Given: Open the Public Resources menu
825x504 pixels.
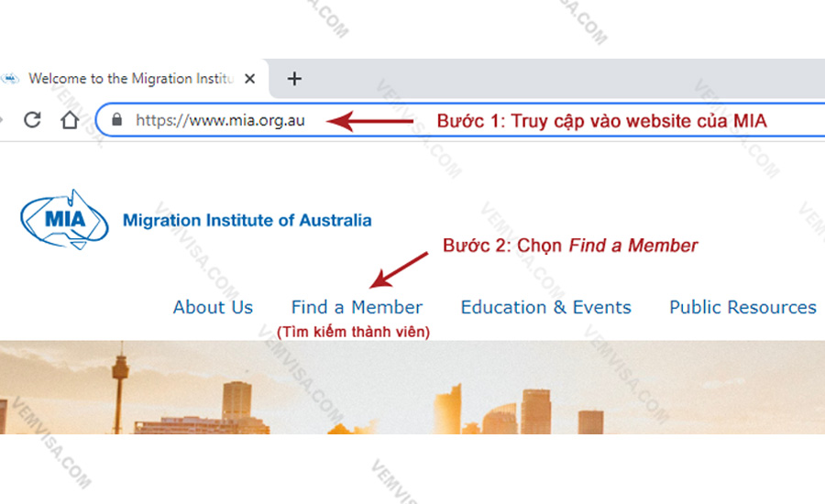Looking at the screenshot, I should pyautogui.click(x=742, y=307).
